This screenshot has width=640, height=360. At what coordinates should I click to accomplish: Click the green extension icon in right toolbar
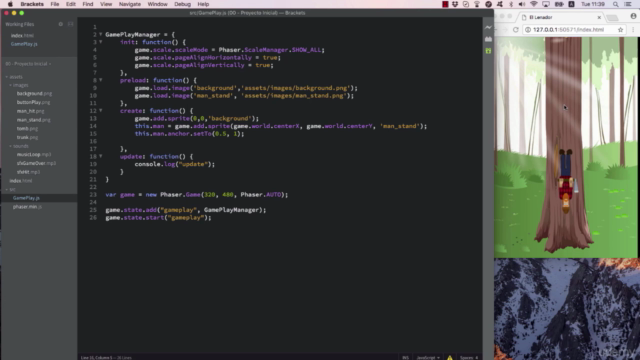pos(488,51)
